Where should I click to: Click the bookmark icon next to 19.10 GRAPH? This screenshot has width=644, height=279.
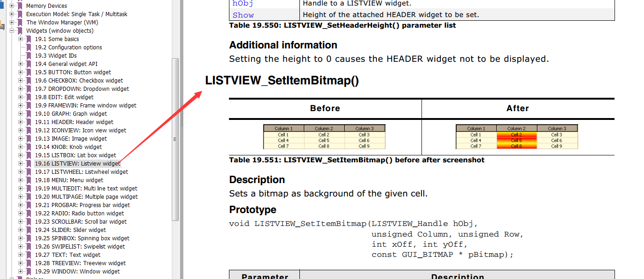point(29,114)
